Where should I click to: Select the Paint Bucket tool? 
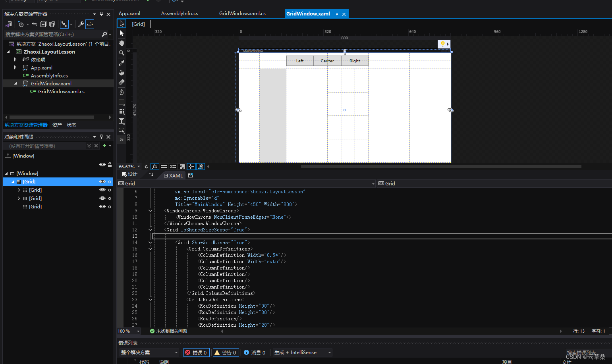pyautogui.click(x=122, y=73)
